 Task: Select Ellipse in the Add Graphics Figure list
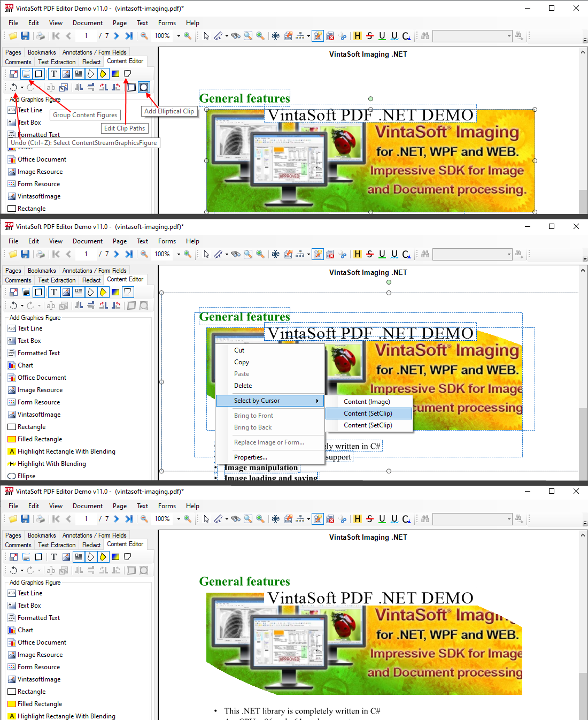coord(26,476)
